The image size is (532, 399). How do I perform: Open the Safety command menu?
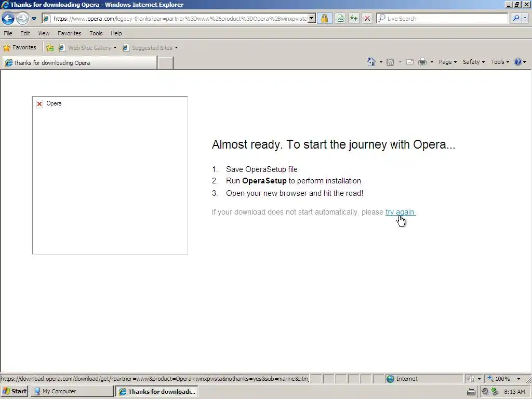coord(474,62)
